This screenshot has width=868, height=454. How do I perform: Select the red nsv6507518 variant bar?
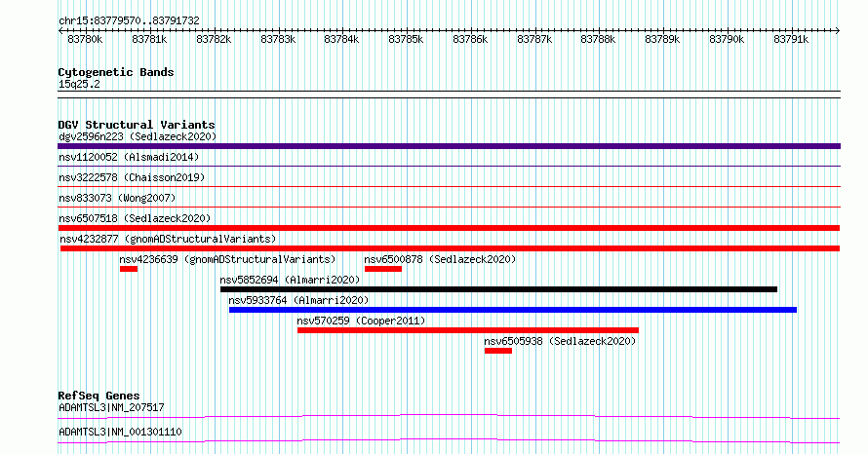coord(449,228)
